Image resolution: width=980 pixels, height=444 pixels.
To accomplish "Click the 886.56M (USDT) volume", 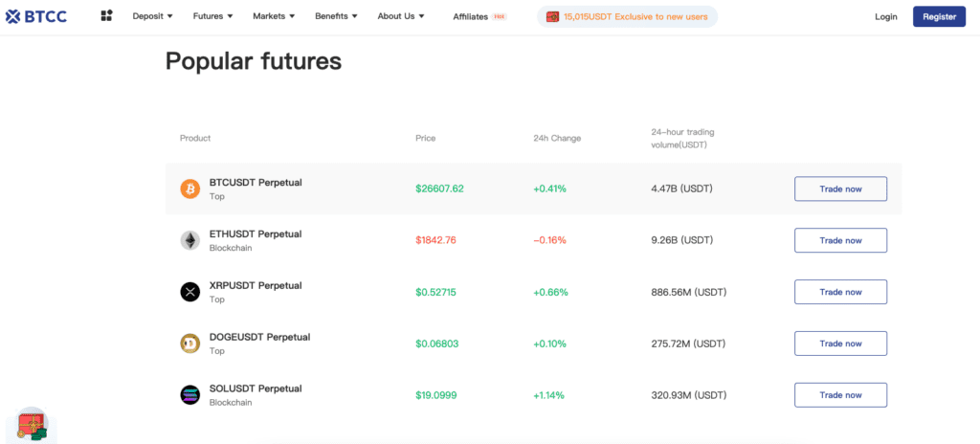I will pyautogui.click(x=689, y=292).
